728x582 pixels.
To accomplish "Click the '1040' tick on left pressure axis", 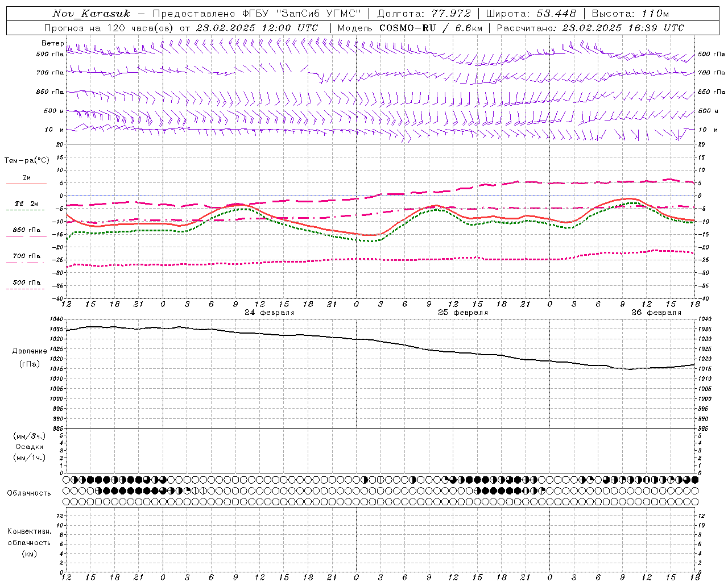I will point(56,319).
